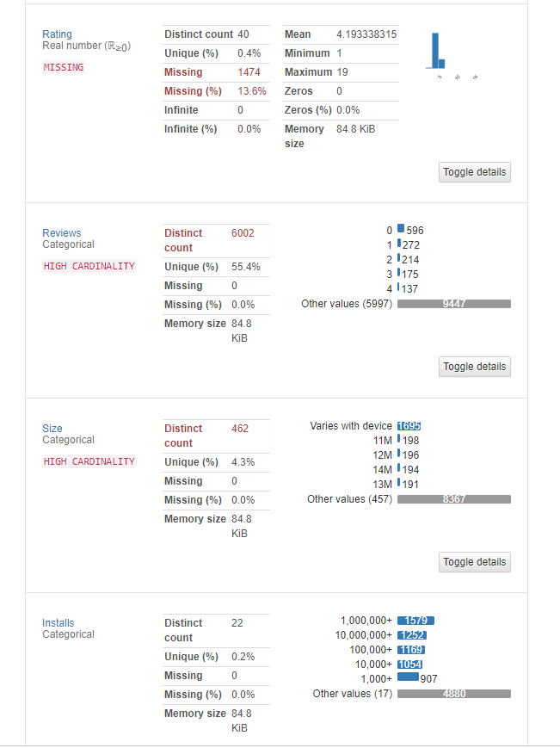Select the 'Varies with device' bar

pyautogui.click(x=409, y=426)
